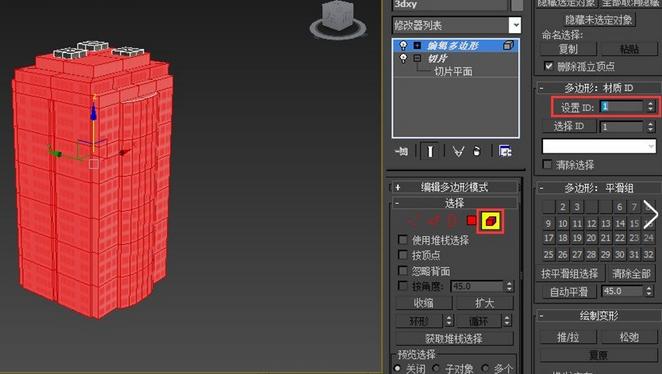
Task: Click the 推/拉 button
Action: 568,337
